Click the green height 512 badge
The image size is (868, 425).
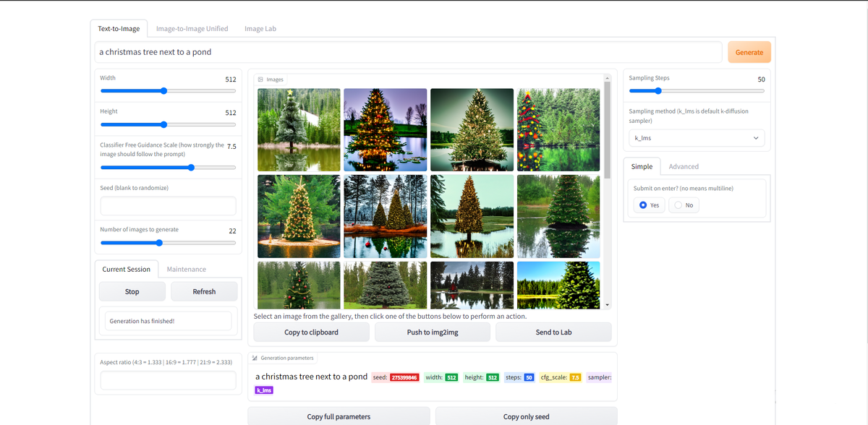493,377
